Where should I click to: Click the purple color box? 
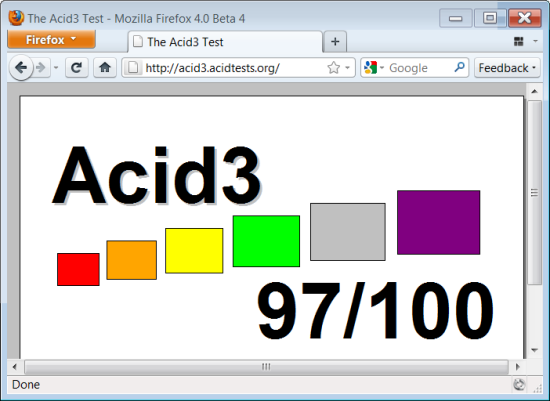point(438,222)
